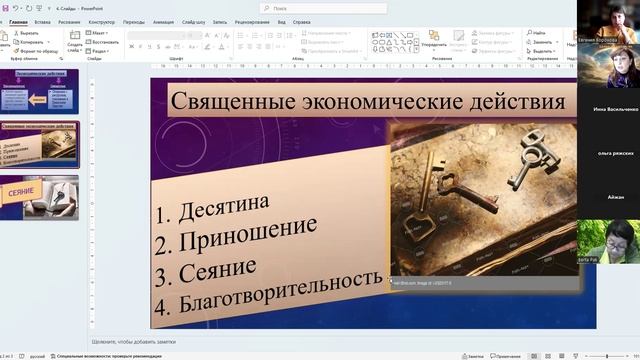This screenshot has width=640, height=360.
Task: Start slideshow from quick access toolbar
Action: point(39,8)
